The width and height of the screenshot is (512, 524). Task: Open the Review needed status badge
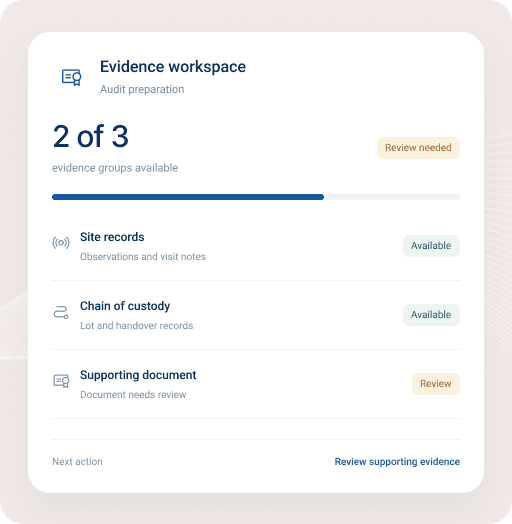[418, 148]
